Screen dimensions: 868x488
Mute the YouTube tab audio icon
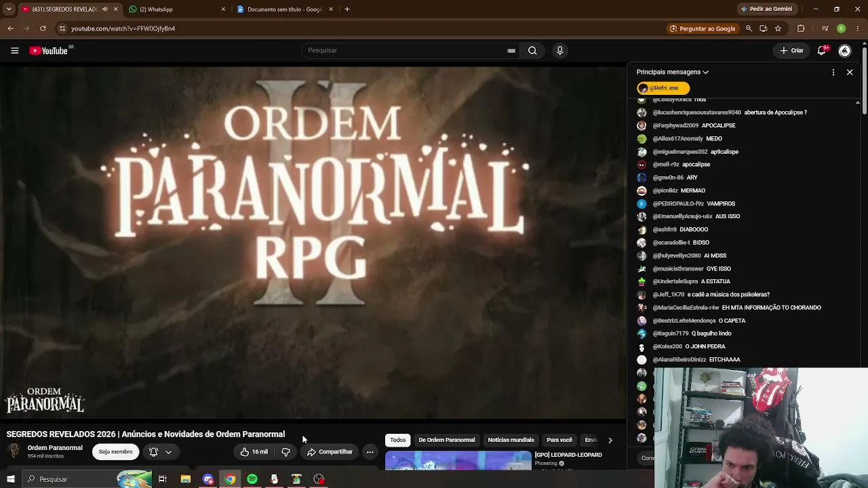104,9
